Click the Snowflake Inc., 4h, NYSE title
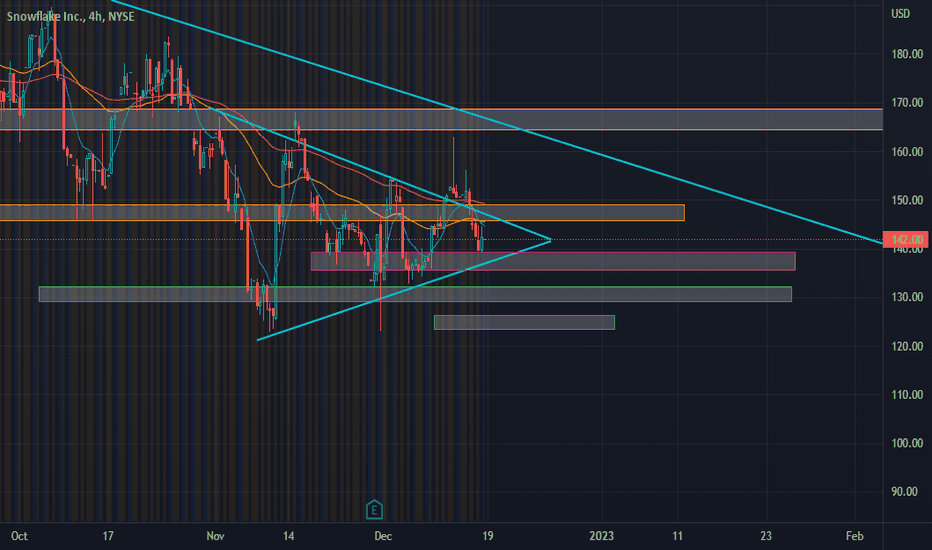 70,17
